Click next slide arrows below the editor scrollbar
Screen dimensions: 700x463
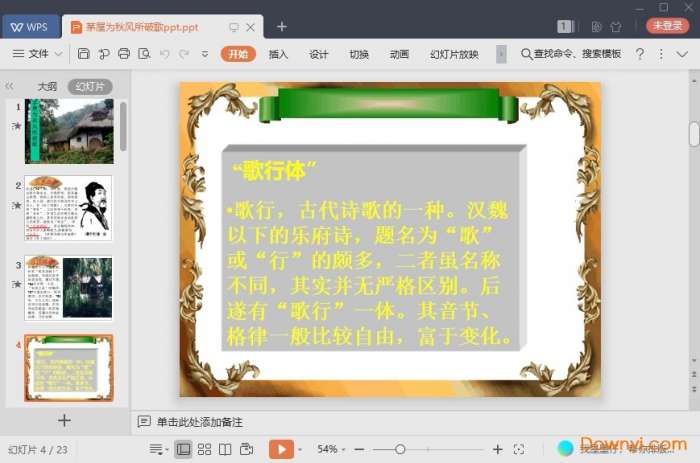[694, 389]
